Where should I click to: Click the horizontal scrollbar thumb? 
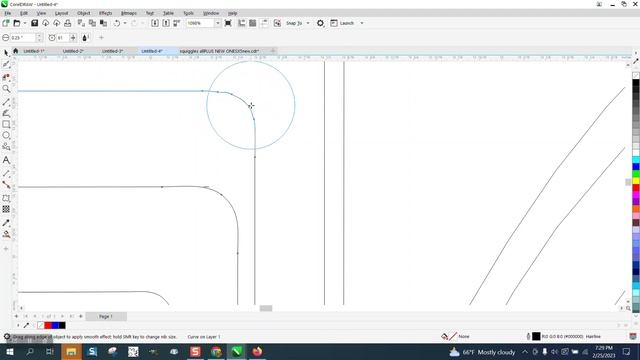click(266, 308)
